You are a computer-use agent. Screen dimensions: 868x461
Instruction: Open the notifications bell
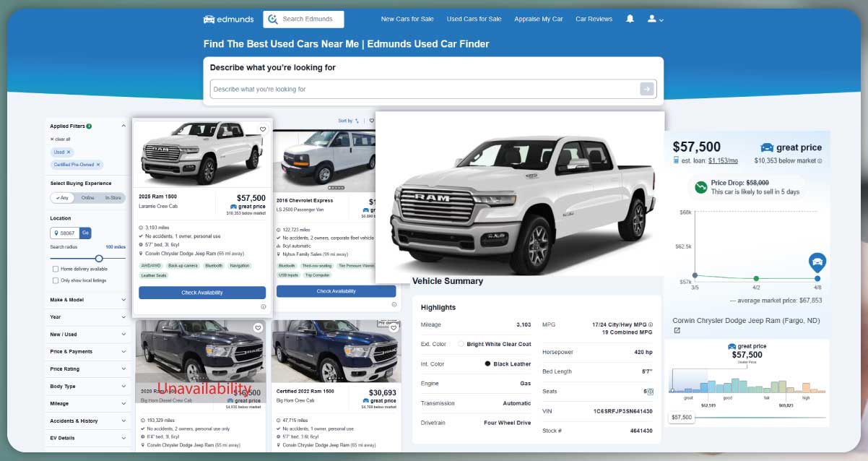(630, 19)
